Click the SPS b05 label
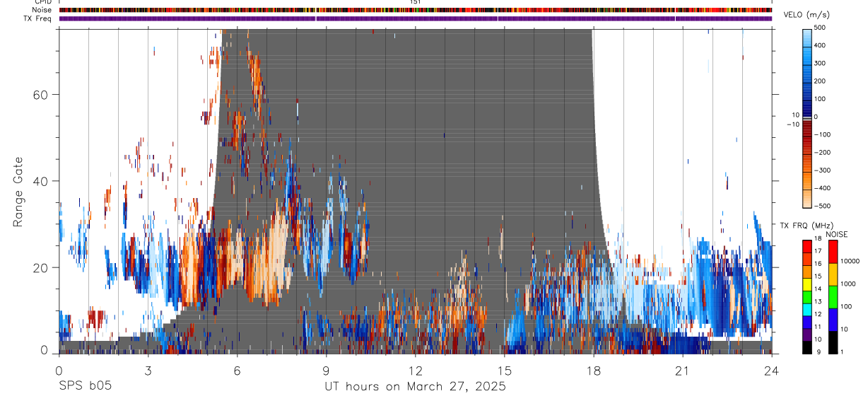This screenshot has width=868, height=401. [84, 386]
